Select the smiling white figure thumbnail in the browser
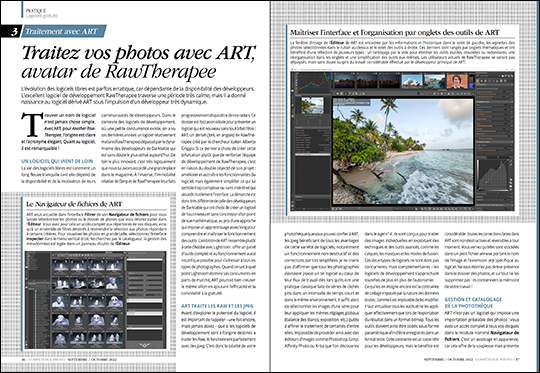Image resolution: width=540 pixels, height=373 pixels. click(115, 301)
